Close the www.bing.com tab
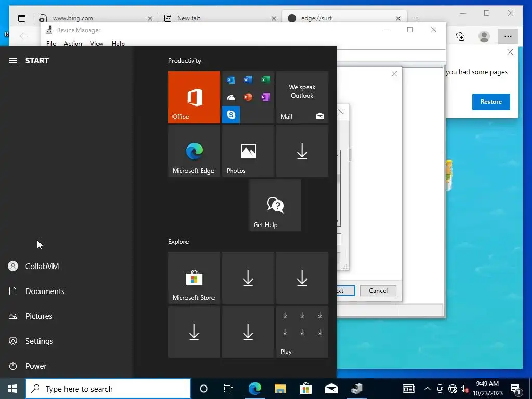This screenshot has width=532, height=399. (x=150, y=18)
